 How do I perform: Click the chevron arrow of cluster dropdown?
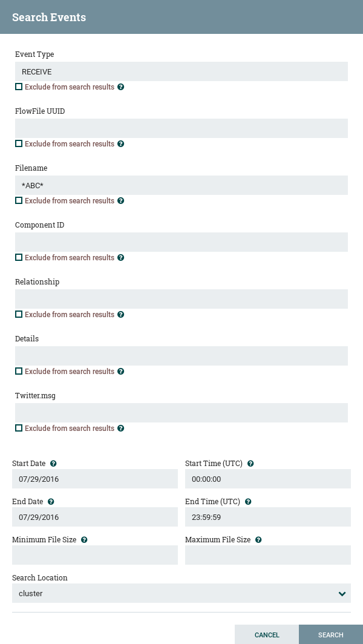coord(342,594)
